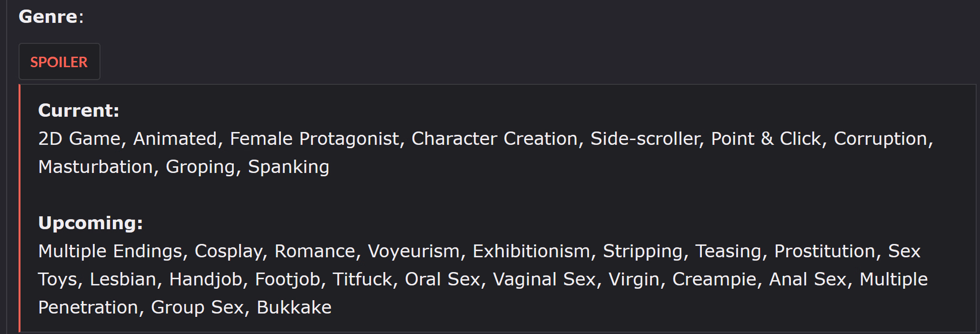980x334 pixels.
Task: Click the Multiple Endings tag
Action: pos(110,251)
